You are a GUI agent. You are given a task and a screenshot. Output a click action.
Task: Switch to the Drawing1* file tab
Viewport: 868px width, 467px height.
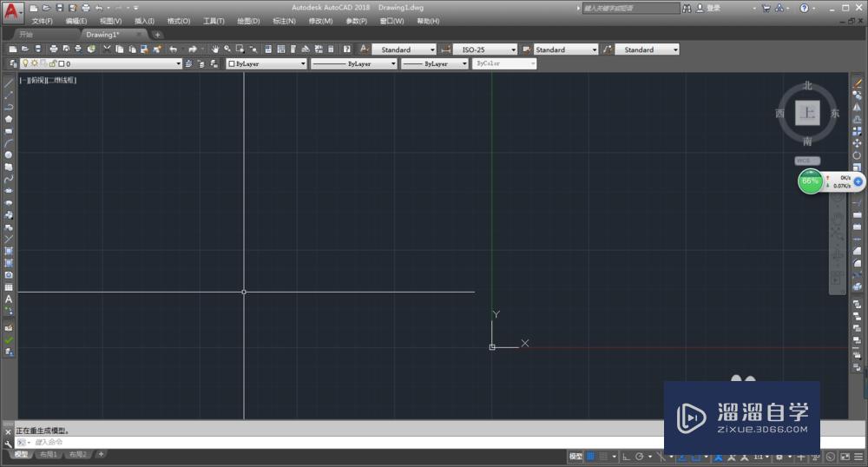(102, 35)
